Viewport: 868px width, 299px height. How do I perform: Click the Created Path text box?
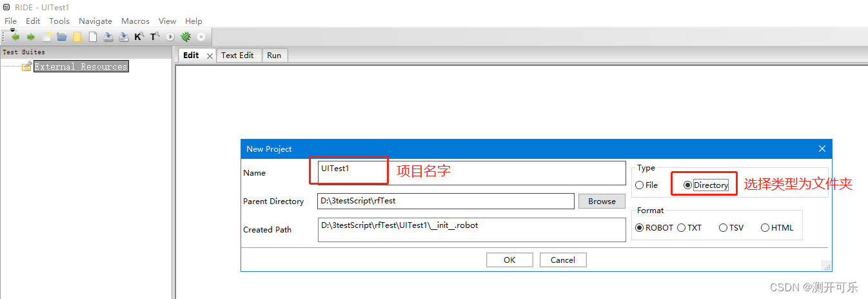point(471,230)
